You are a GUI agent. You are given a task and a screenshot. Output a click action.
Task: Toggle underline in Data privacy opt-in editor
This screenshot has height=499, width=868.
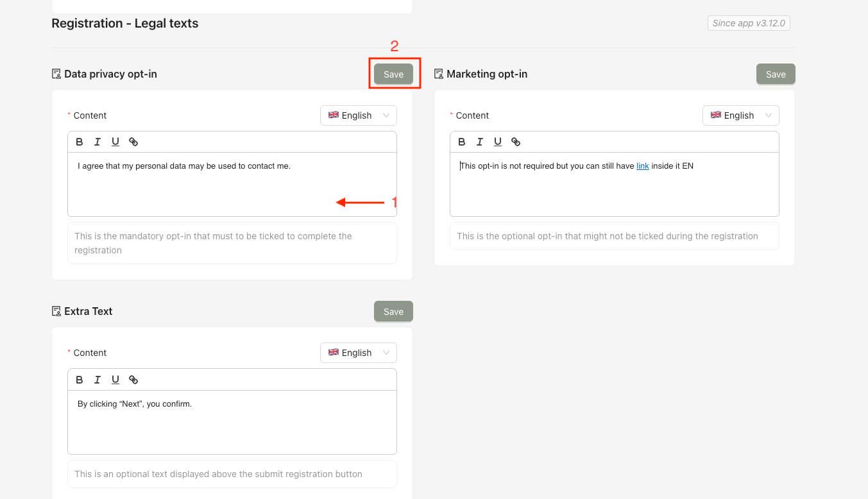(x=115, y=142)
